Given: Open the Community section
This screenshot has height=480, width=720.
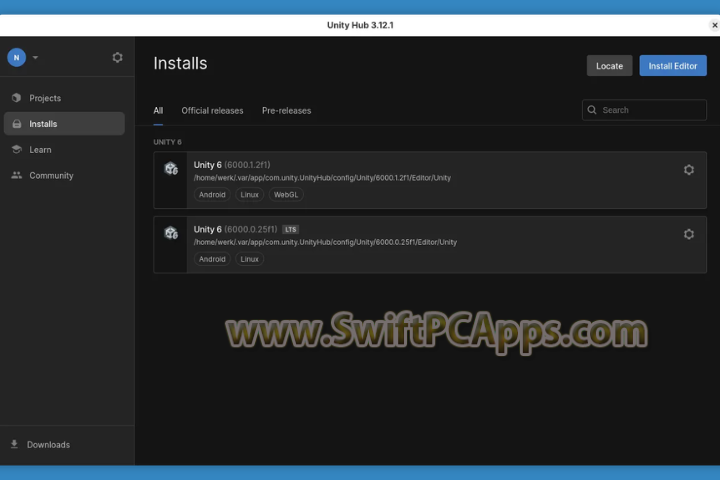Looking at the screenshot, I should (x=64, y=175).
